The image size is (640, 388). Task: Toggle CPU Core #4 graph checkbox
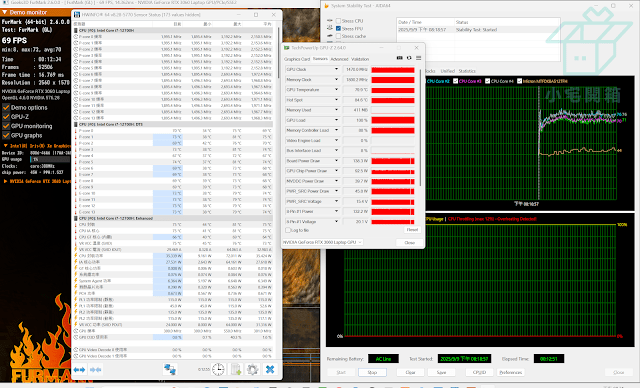coord(487,81)
